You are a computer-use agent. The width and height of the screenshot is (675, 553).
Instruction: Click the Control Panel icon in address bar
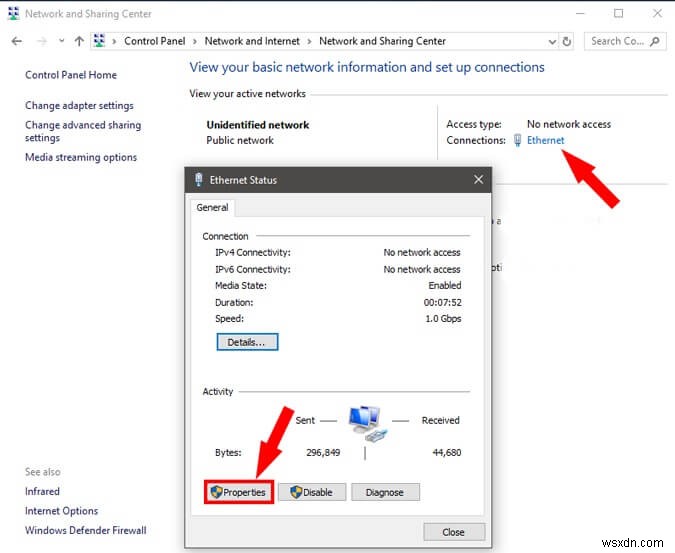pos(99,41)
